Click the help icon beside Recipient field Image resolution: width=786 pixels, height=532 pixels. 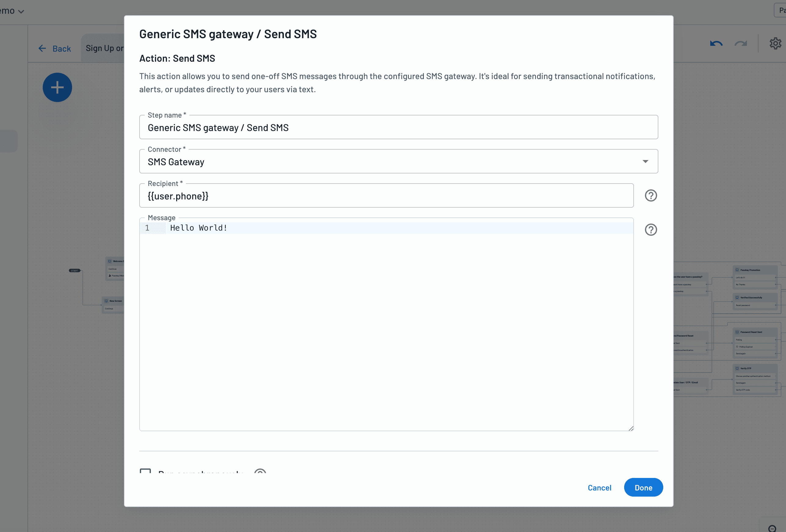[651, 195]
